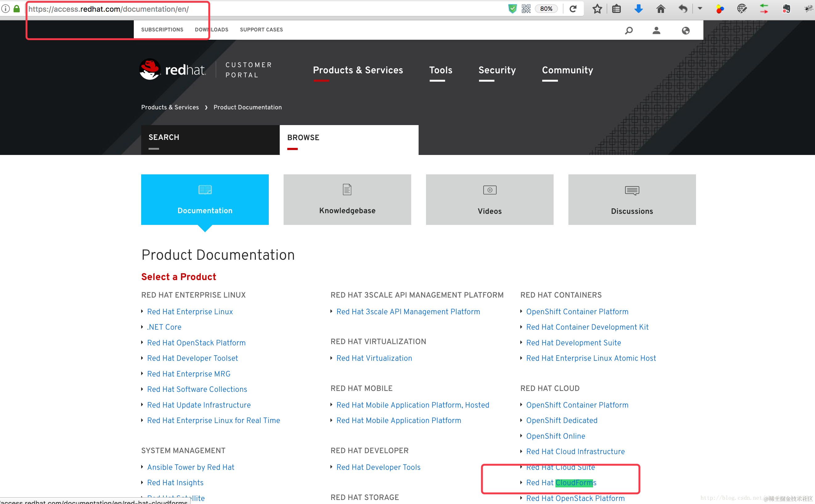This screenshot has width=815, height=504.
Task: Open the Products & Services menu
Action: (x=358, y=70)
